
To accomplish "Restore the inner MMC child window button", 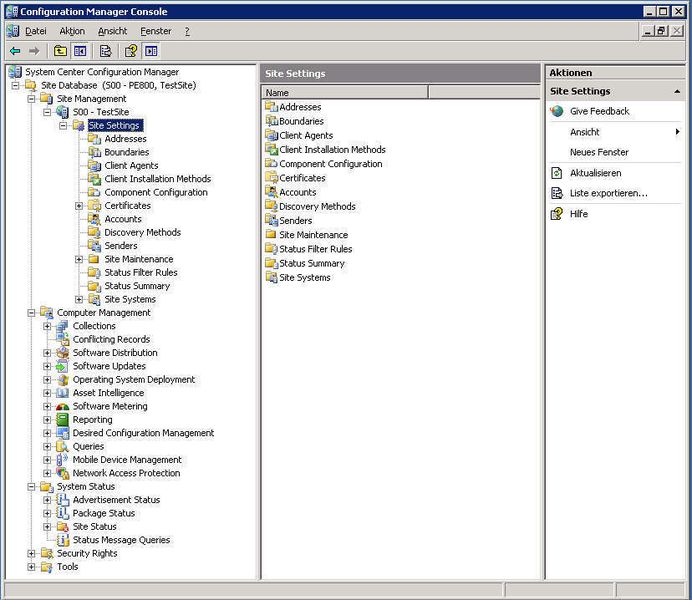I will (x=661, y=31).
